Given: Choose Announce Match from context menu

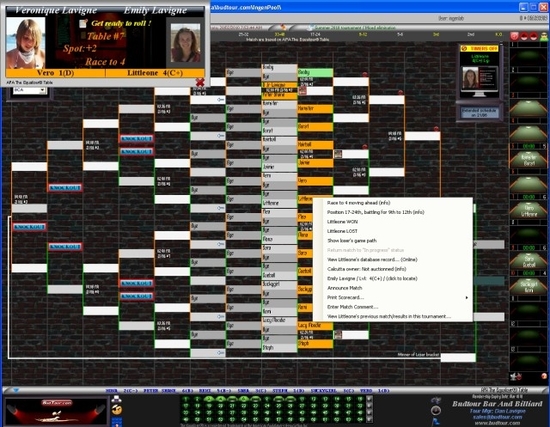Looking at the screenshot, I should pos(344,288).
